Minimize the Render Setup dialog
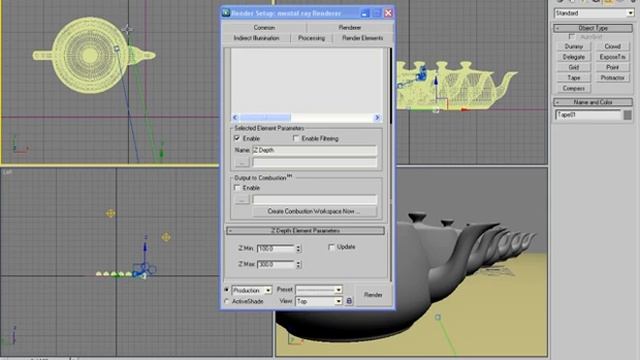Image resolution: width=640 pixels, height=360 pixels. [x=364, y=13]
